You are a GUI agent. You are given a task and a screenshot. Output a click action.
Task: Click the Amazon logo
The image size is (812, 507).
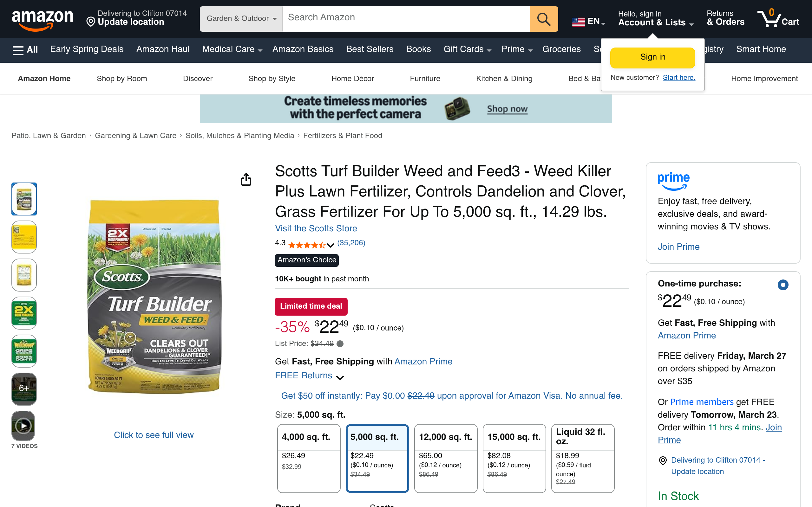(42, 19)
